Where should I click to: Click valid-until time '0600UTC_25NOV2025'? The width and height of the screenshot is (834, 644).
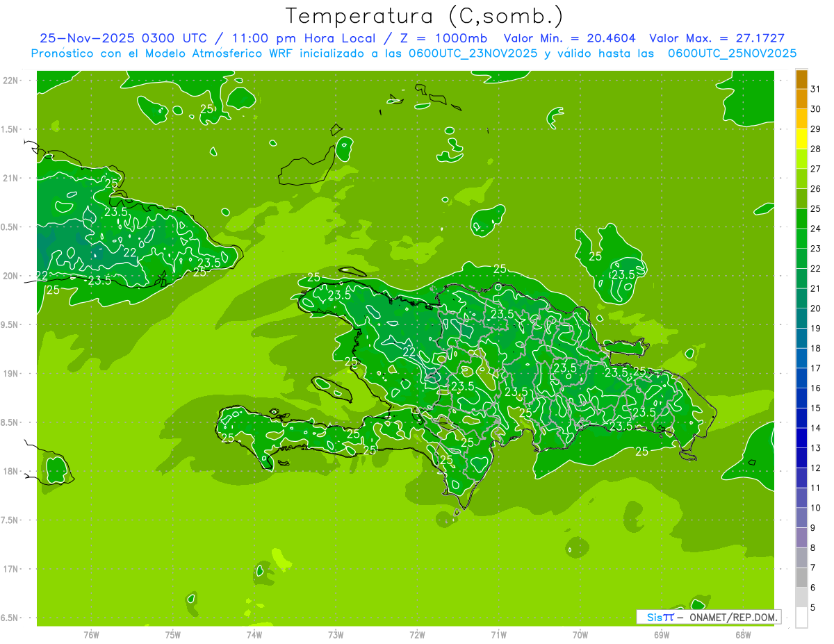click(732, 53)
